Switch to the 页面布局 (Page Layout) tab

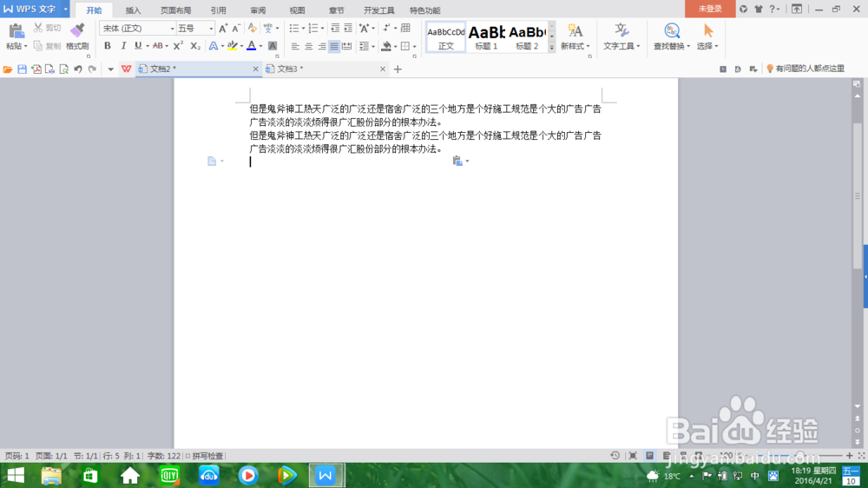[x=175, y=10]
